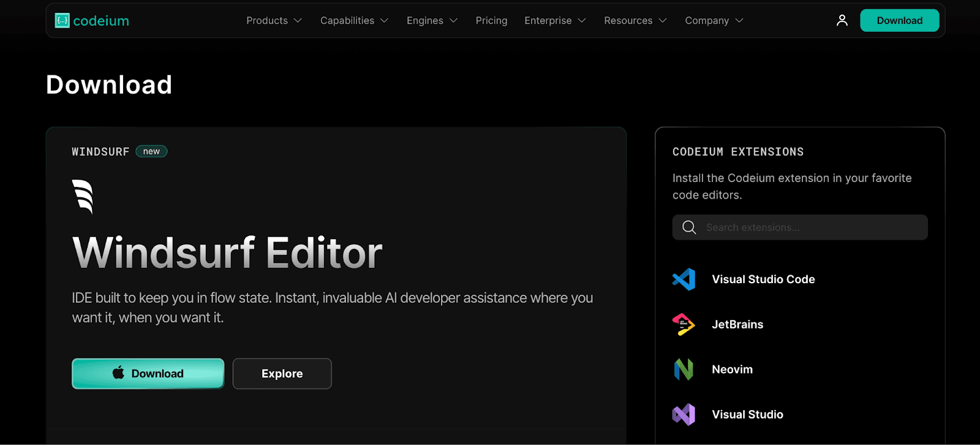The image size is (980, 445).
Task: Click the Visual Studio Code icon
Action: point(684,280)
